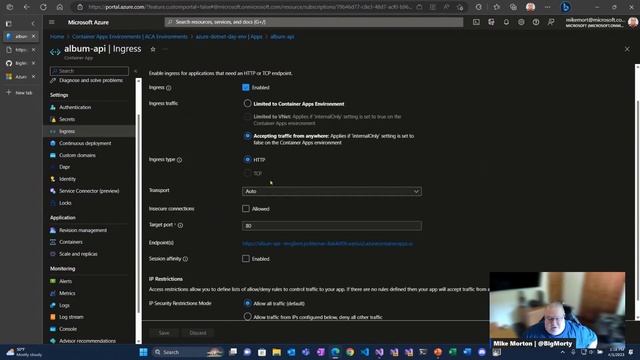640x360 pixels.
Task: Open the notifications bell in Azure header
Action: (x=506, y=22)
